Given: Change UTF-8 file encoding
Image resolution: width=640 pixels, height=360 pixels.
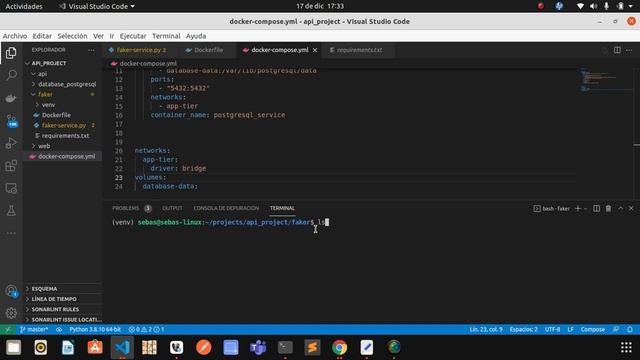Looking at the screenshot, I should [x=552, y=329].
